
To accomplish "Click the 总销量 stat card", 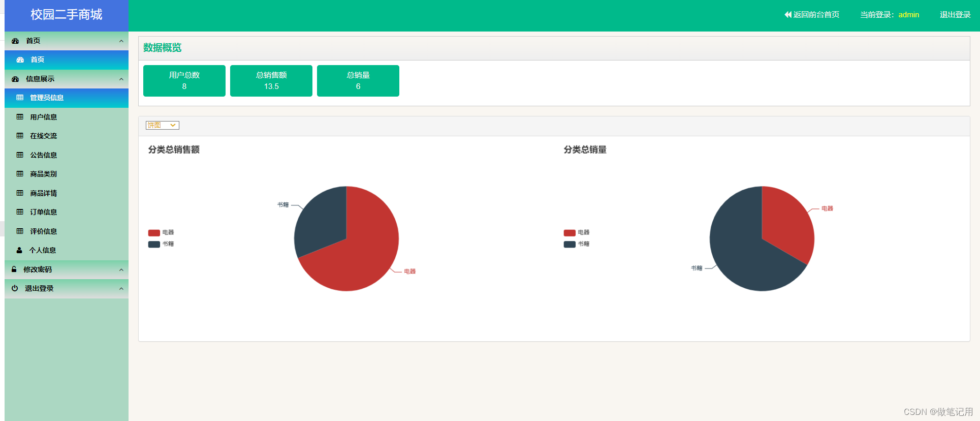I will [358, 80].
